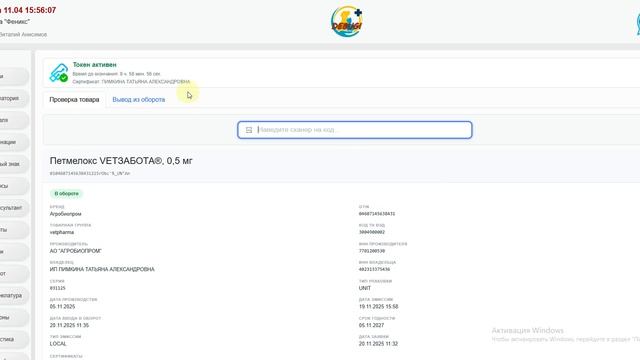The image size is (640, 360).
Task: Focus the scanner code input field
Action: pos(355,130)
